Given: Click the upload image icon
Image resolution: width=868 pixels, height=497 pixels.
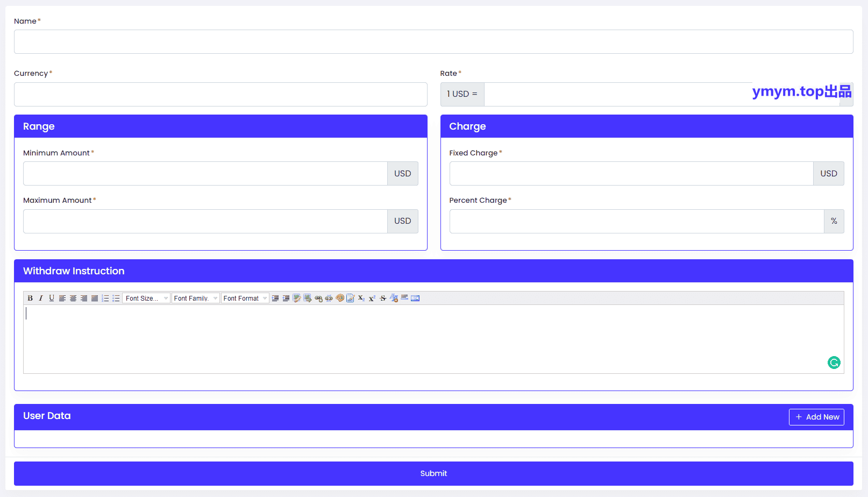Looking at the screenshot, I should click(308, 298).
